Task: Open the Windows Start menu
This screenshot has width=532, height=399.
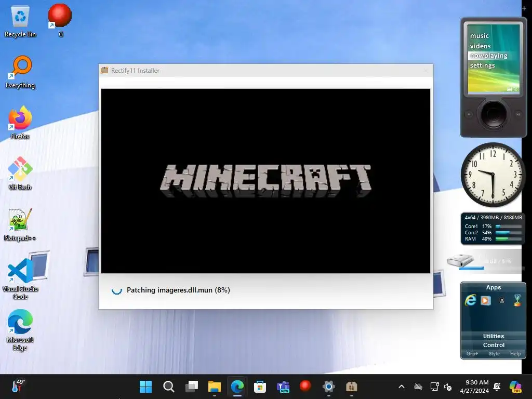Action: tap(145, 387)
